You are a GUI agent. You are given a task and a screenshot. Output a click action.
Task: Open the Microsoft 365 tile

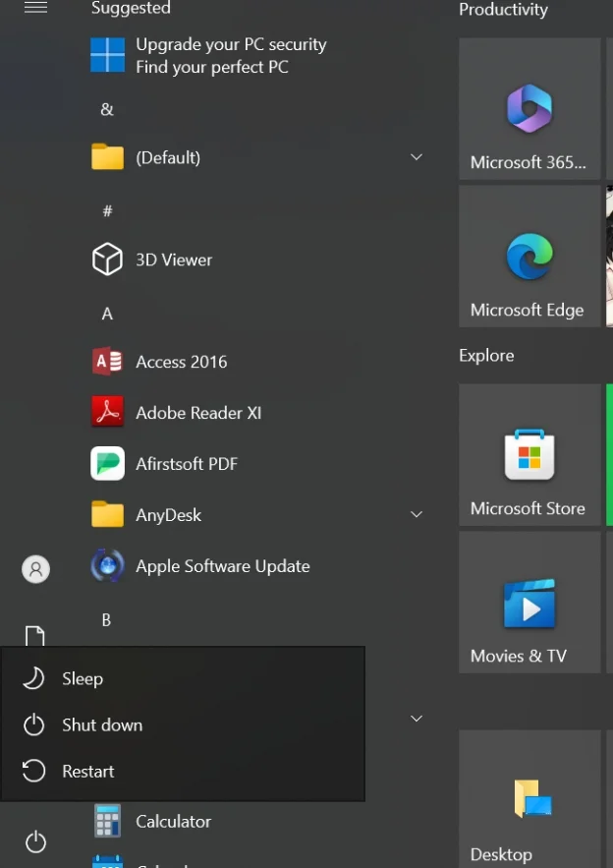tap(529, 108)
